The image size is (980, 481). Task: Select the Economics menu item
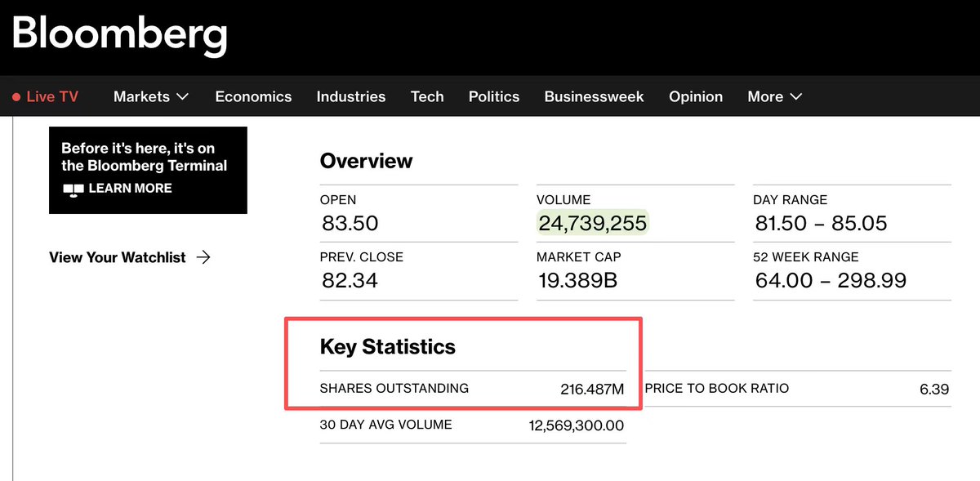253,96
